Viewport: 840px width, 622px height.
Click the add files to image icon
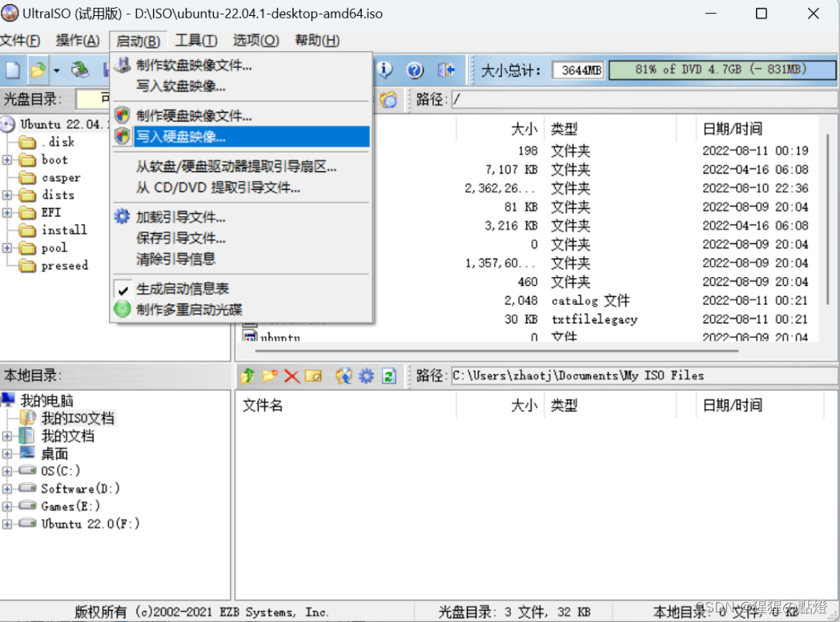[344, 375]
